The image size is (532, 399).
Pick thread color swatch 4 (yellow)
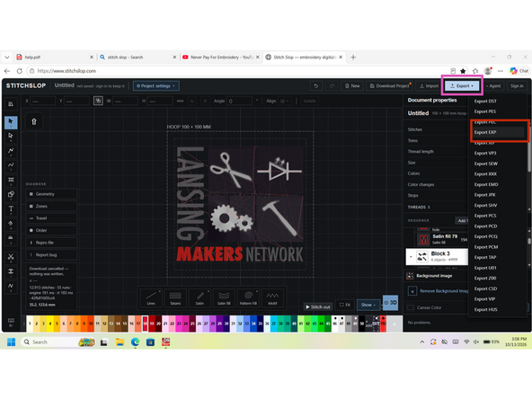point(50,324)
